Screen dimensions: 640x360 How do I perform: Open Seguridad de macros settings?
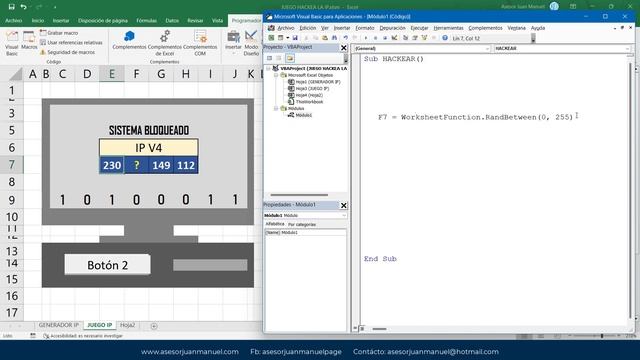(67, 52)
